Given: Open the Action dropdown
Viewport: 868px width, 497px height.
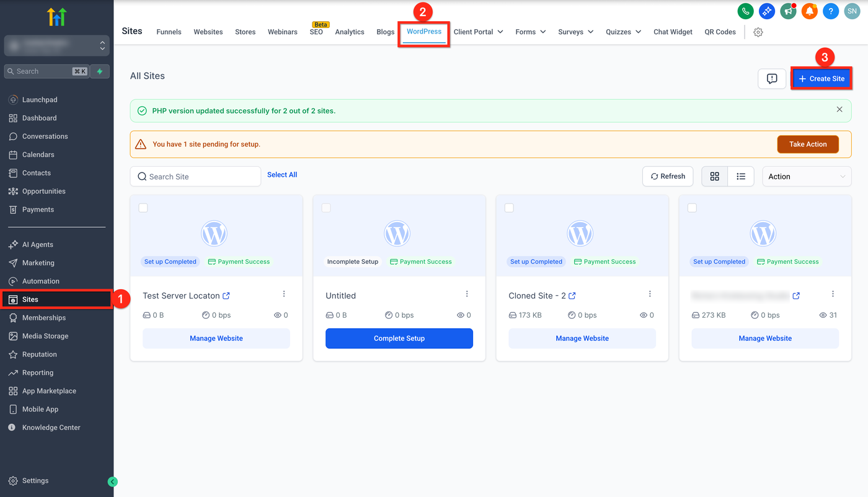Looking at the screenshot, I should coord(807,176).
